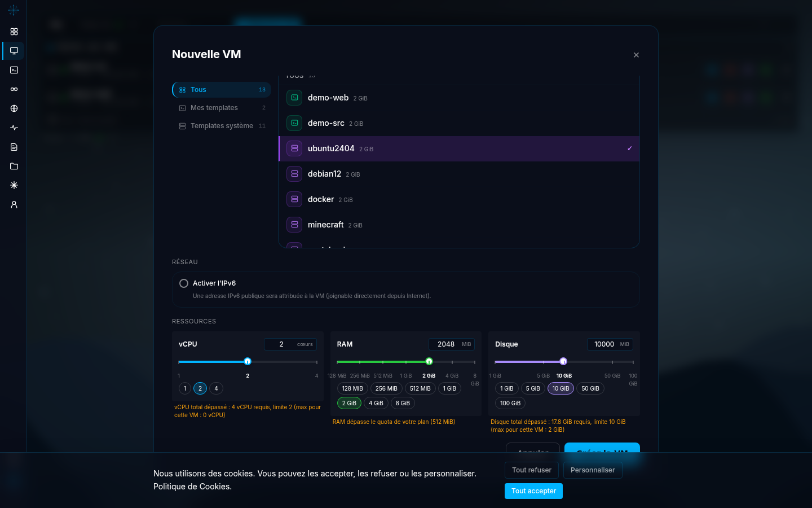Close the Nouvelle VM dialog
812x508 pixels.
point(636,55)
